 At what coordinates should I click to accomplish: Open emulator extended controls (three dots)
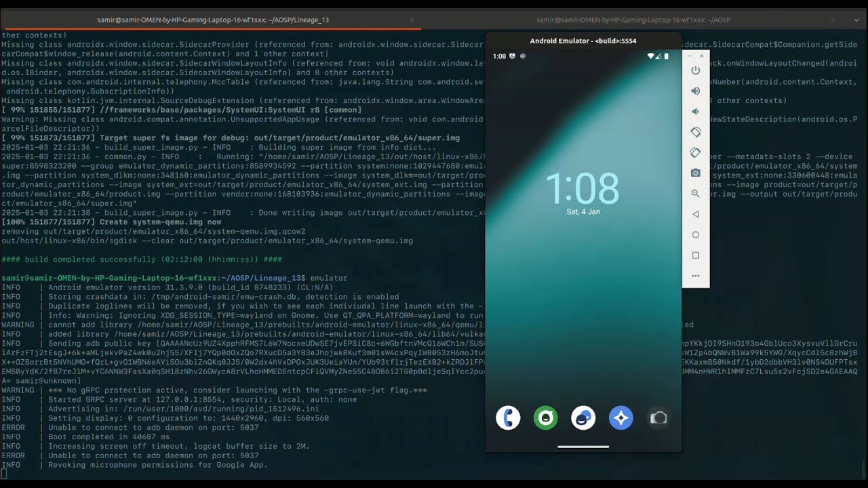point(695,276)
